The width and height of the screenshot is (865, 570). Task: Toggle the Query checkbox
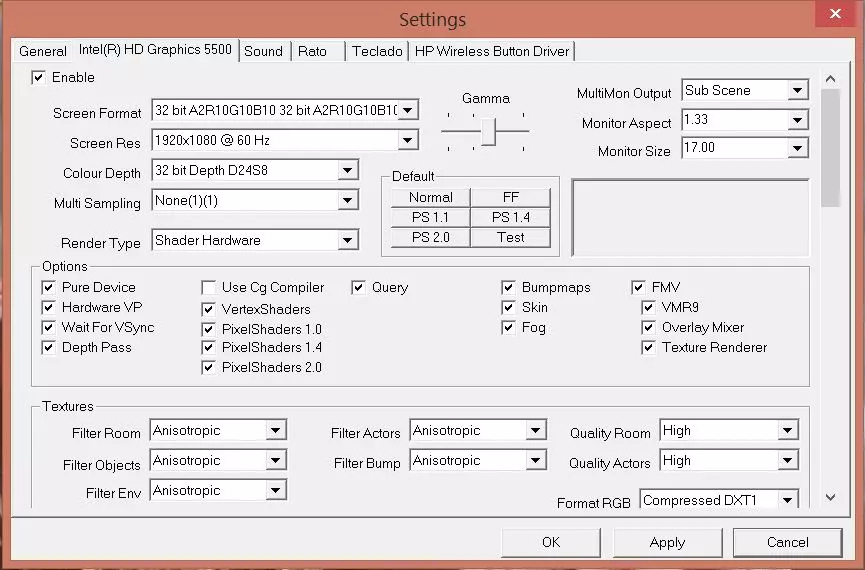pyautogui.click(x=359, y=287)
